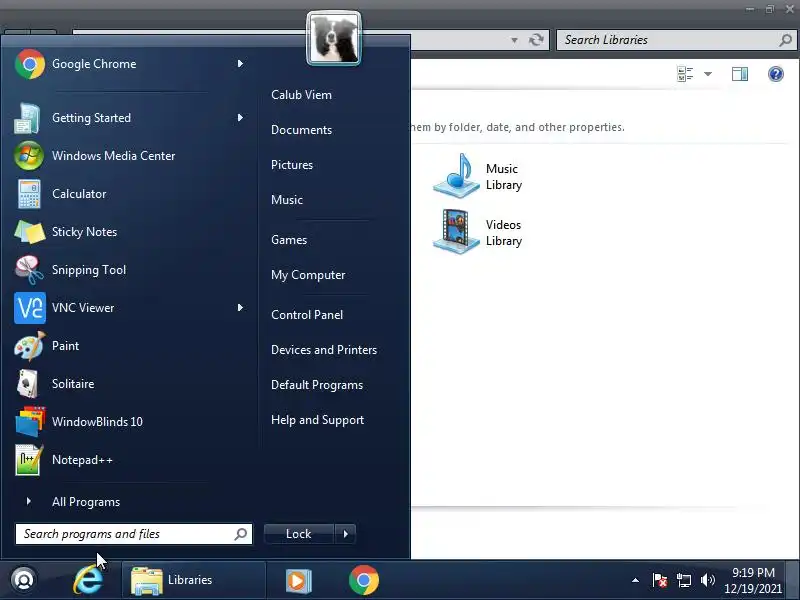Show hidden tray icons arrow
This screenshot has height=600, width=800.
coord(635,580)
